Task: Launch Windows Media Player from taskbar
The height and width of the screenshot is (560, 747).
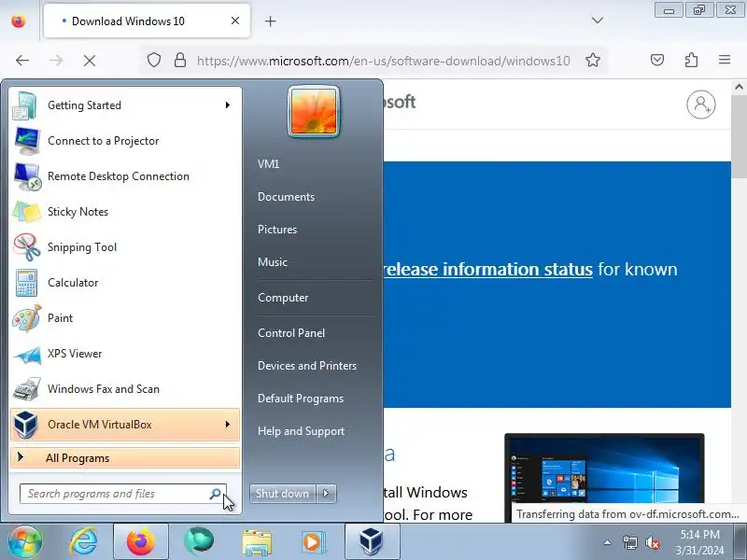Action: click(314, 542)
